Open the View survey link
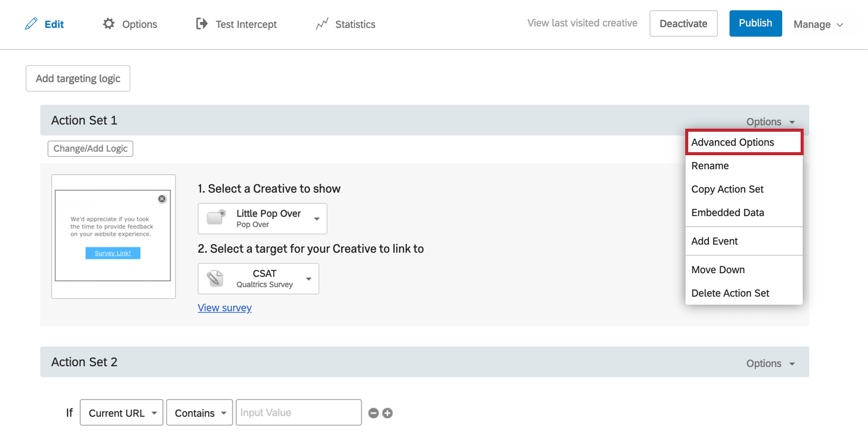 [225, 308]
